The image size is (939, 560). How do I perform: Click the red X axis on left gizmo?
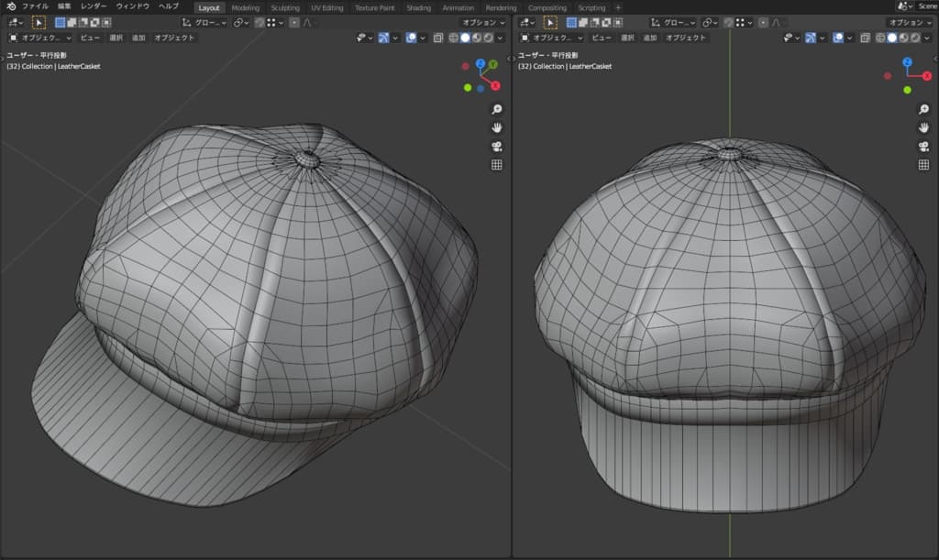(495, 86)
